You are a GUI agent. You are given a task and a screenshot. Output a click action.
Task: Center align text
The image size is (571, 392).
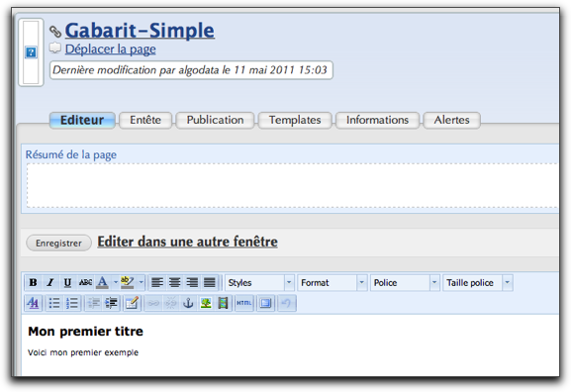click(175, 282)
